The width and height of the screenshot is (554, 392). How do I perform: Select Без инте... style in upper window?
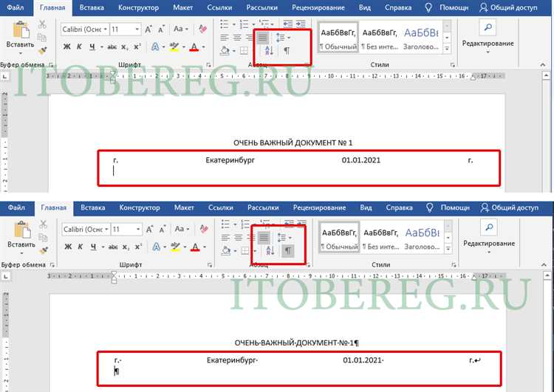coord(380,38)
